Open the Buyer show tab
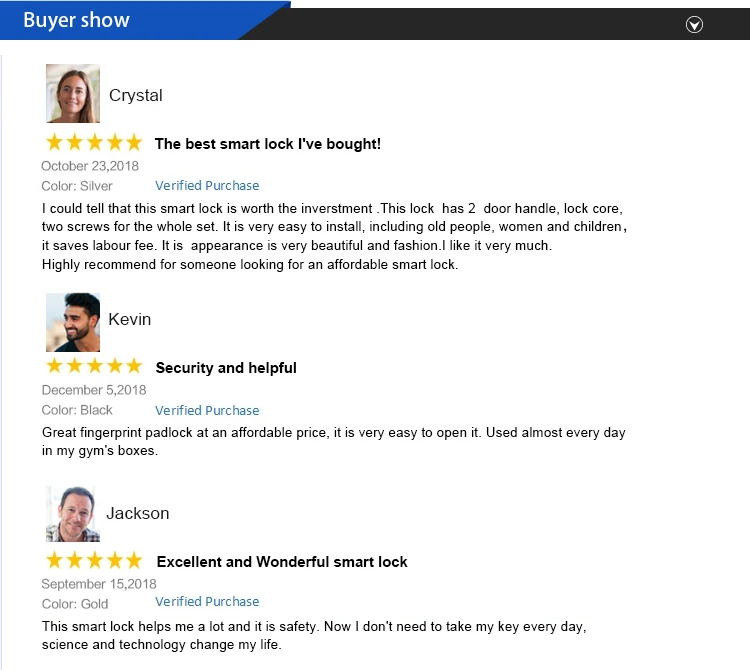The width and height of the screenshot is (750, 670). (77, 20)
